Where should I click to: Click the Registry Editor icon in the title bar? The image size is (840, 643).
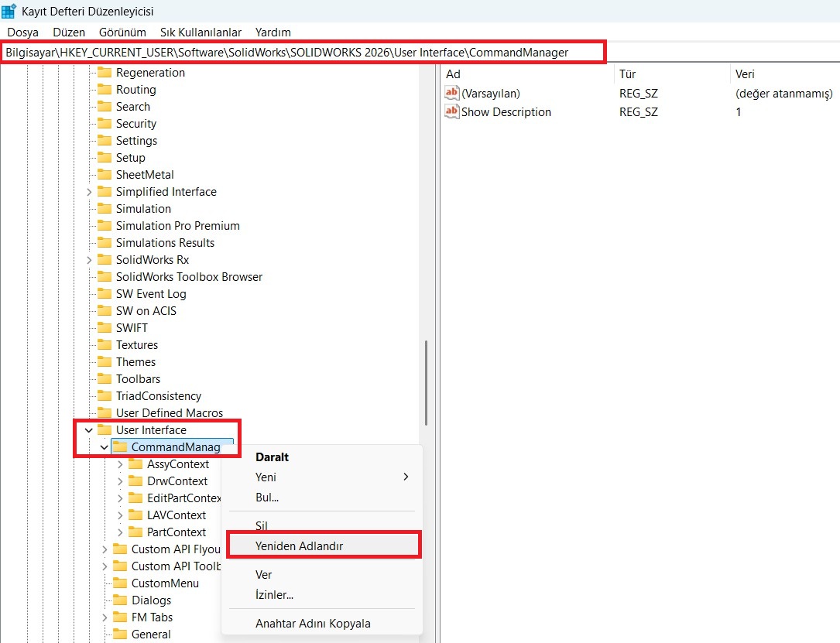[x=9, y=10]
